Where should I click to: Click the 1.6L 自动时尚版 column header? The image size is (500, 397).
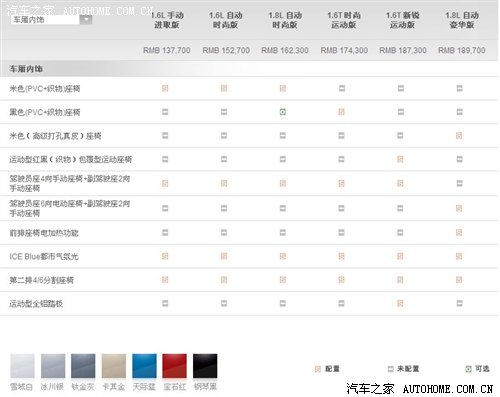(x=226, y=20)
